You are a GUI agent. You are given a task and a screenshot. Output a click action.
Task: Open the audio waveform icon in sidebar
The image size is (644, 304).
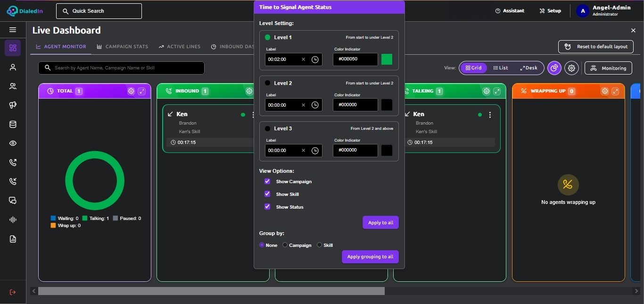click(13, 220)
